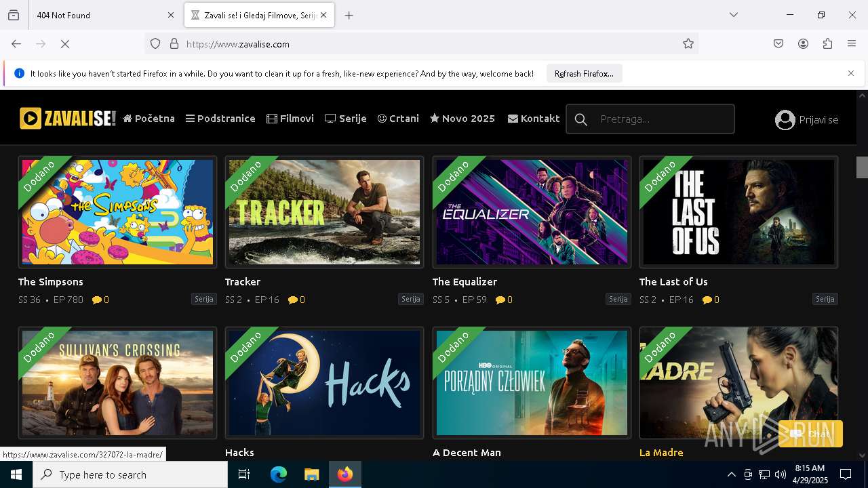
Task: Open the Hacks poster thumbnail
Action: (324, 383)
